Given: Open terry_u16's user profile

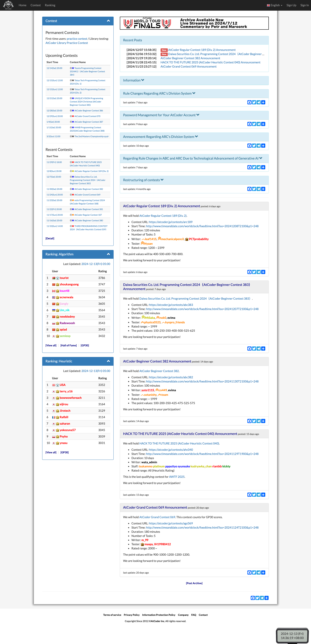Looking at the screenshot, I should pos(66,392).
